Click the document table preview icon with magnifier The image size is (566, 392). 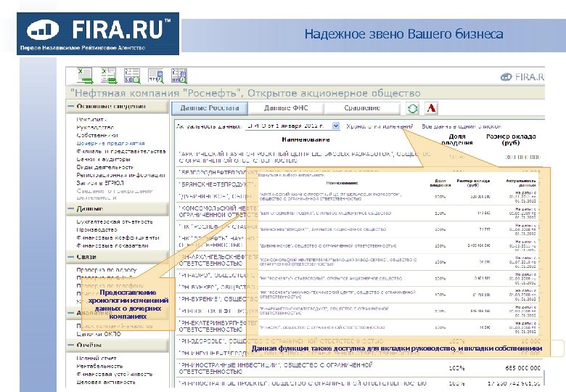coord(155,75)
